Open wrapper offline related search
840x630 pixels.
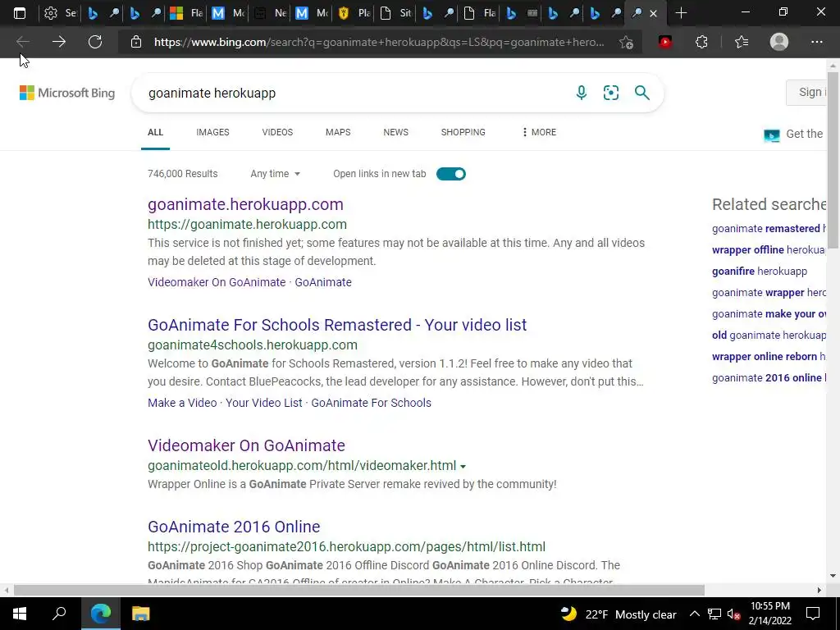pyautogui.click(x=769, y=249)
